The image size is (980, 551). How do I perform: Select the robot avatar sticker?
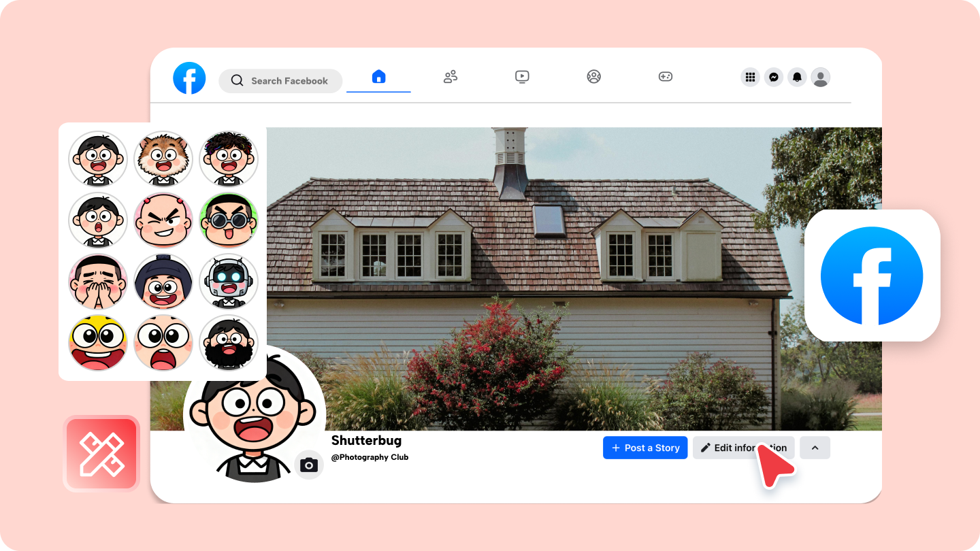point(229,282)
